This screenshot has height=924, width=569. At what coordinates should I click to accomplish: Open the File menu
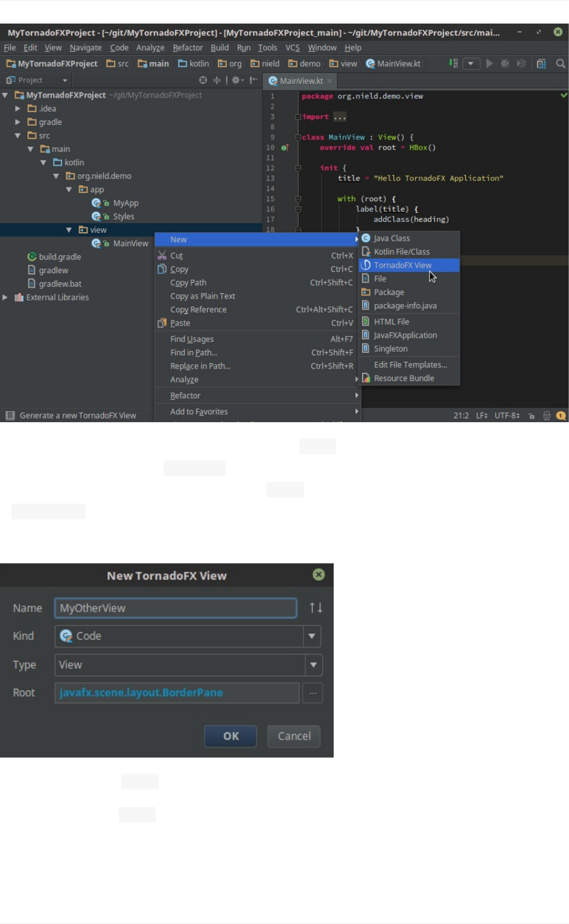(x=10, y=48)
